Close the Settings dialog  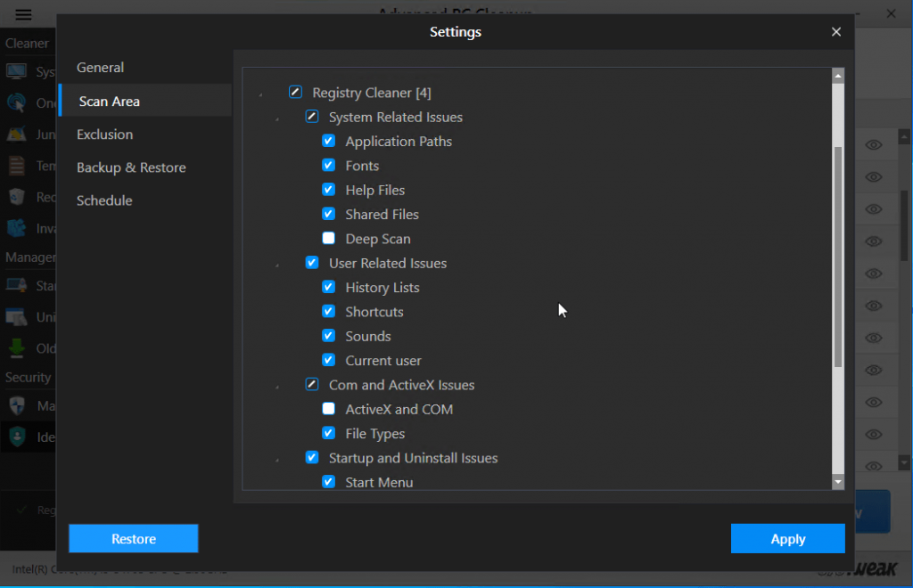click(x=836, y=32)
